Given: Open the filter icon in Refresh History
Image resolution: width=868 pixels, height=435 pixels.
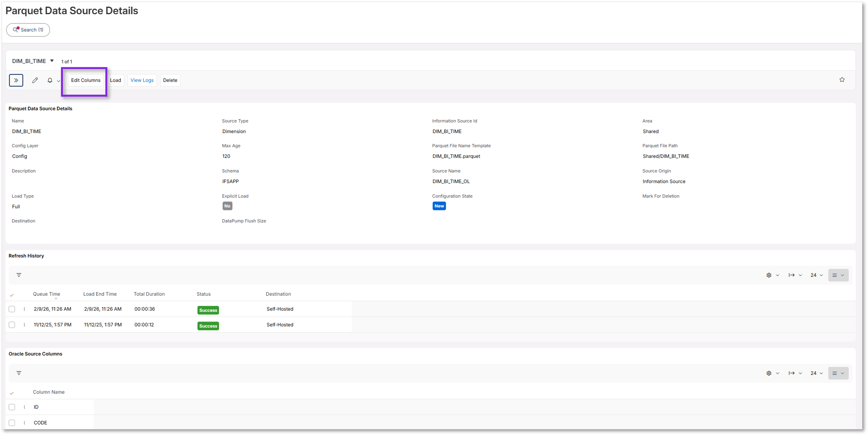Looking at the screenshot, I should [19, 275].
